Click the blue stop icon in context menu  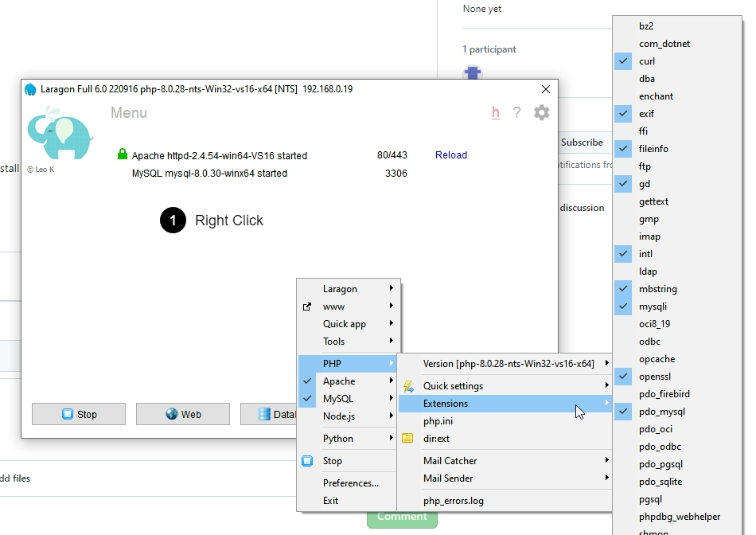tap(307, 461)
